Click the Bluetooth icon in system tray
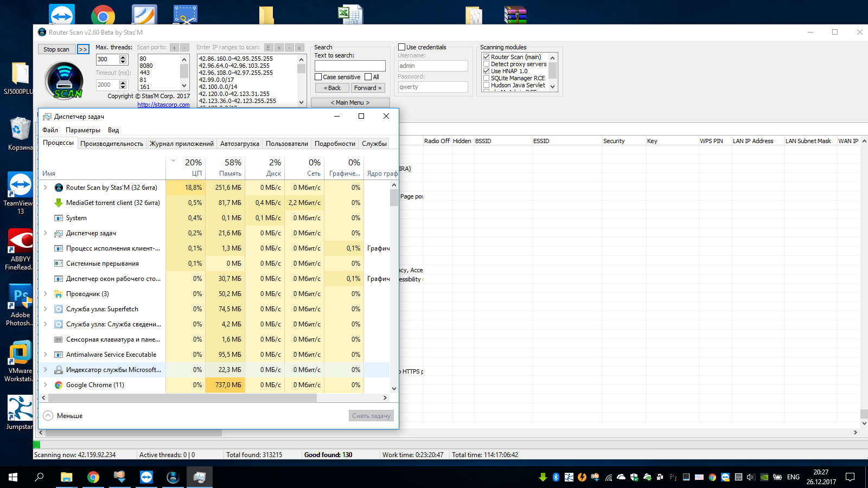Screen dimensions: 868x488 point(556,477)
